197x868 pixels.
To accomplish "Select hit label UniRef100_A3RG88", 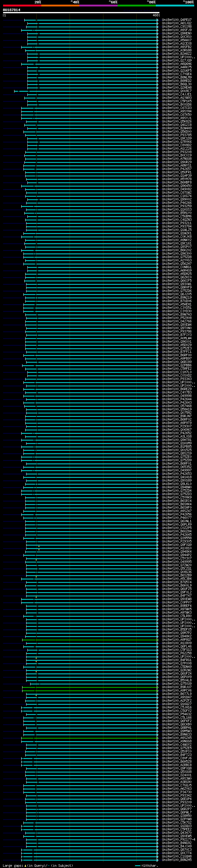I will coord(176,50).
